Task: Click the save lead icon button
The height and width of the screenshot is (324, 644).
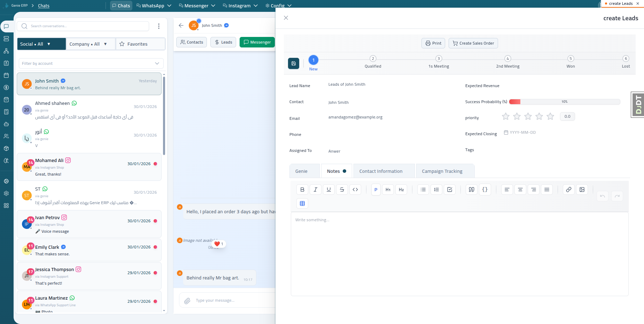Action: click(293, 63)
